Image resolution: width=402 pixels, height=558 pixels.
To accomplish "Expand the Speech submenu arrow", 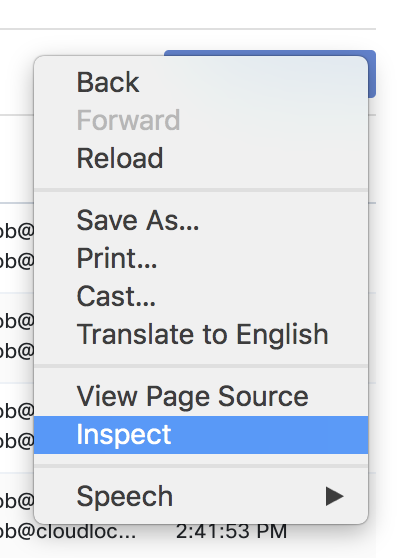I will [x=334, y=496].
